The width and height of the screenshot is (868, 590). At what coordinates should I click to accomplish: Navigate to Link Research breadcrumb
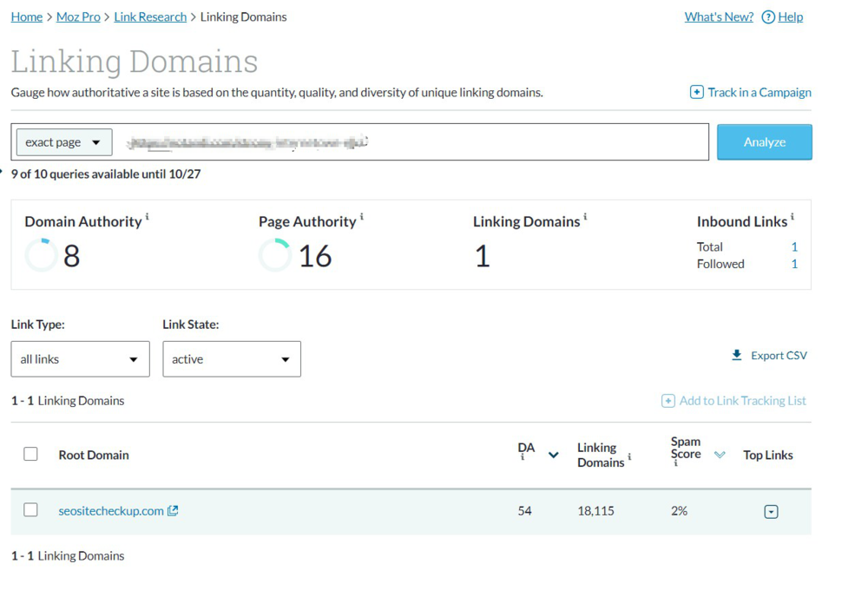(x=150, y=16)
